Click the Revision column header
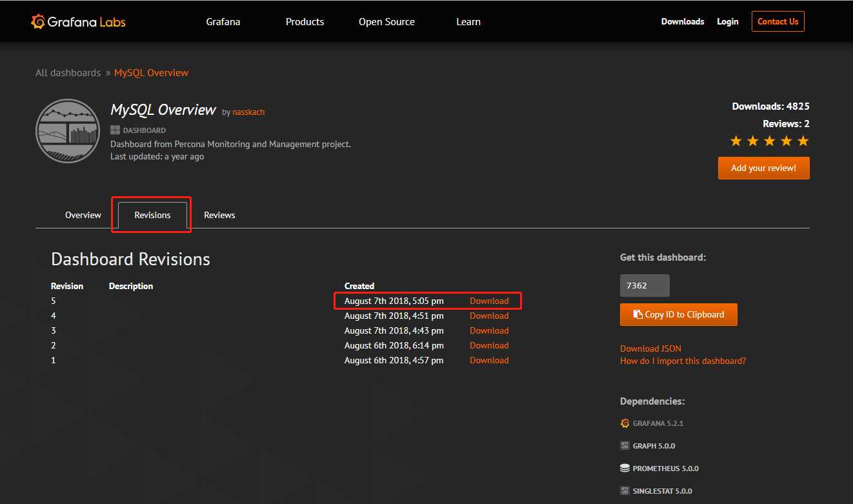 [x=67, y=286]
